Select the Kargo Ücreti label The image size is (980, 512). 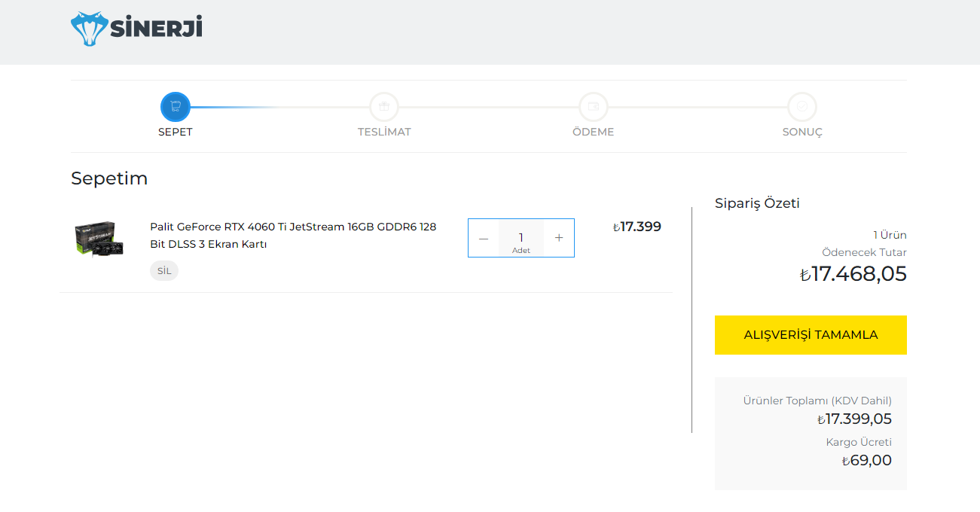click(859, 442)
